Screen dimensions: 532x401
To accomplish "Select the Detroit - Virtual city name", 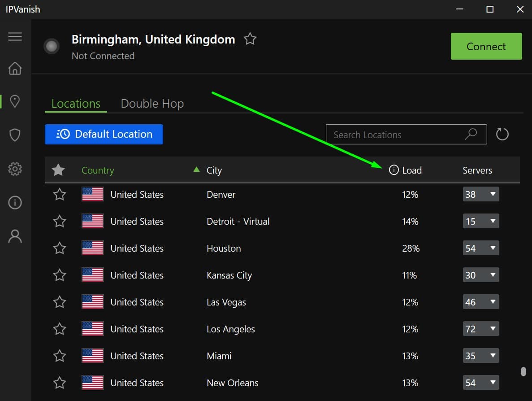I will pyautogui.click(x=238, y=222).
